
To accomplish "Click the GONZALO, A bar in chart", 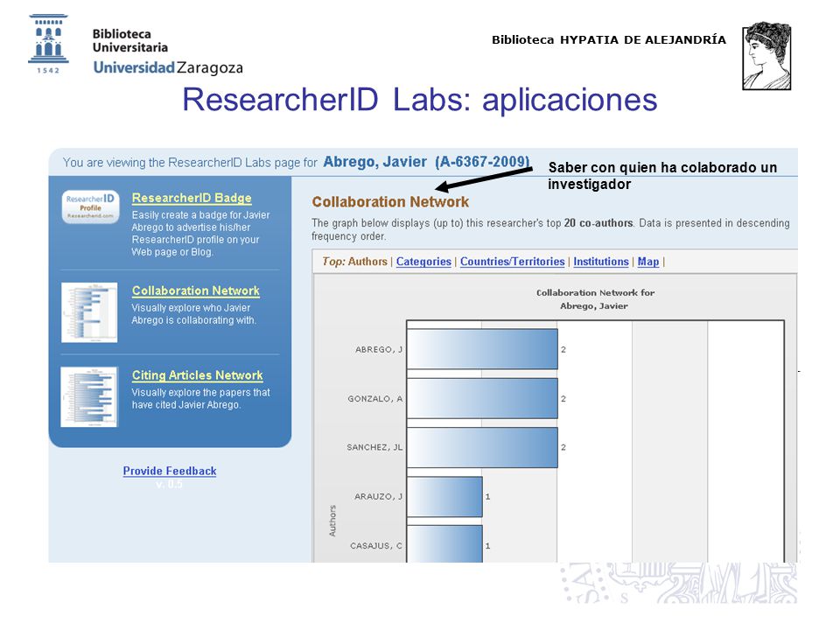I will coord(482,399).
